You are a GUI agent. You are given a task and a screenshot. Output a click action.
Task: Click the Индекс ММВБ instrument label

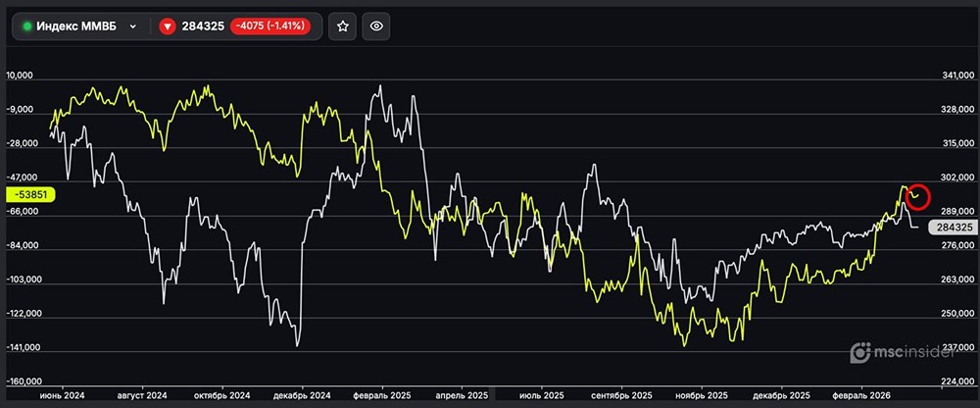(76, 26)
